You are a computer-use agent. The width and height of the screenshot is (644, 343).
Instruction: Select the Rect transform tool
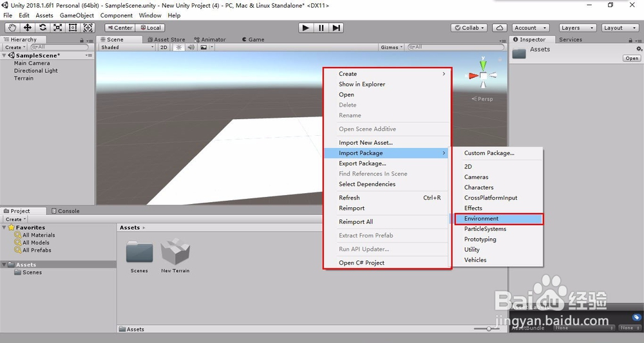click(x=73, y=28)
